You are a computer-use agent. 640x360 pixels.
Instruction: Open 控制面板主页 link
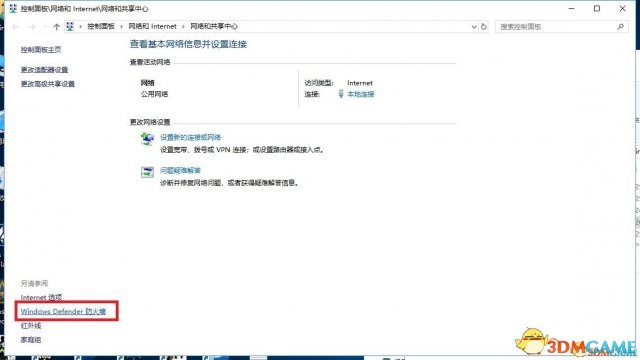[x=41, y=50]
